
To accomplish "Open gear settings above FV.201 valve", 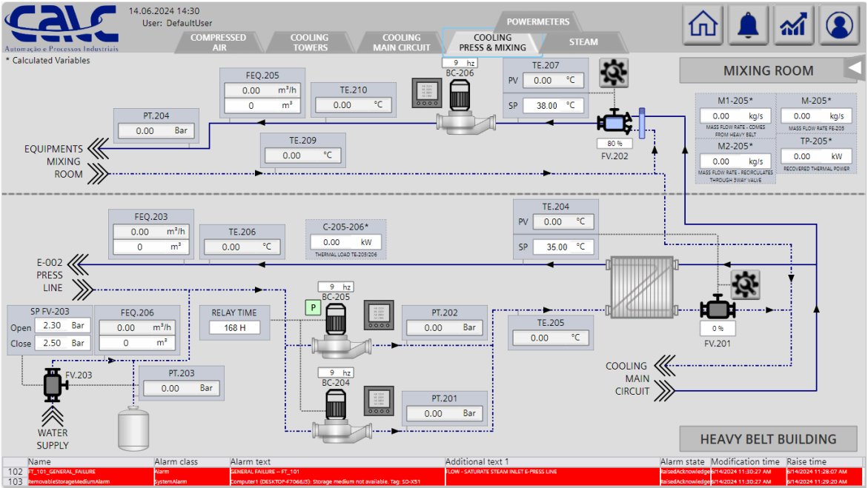I will (x=744, y=284).
